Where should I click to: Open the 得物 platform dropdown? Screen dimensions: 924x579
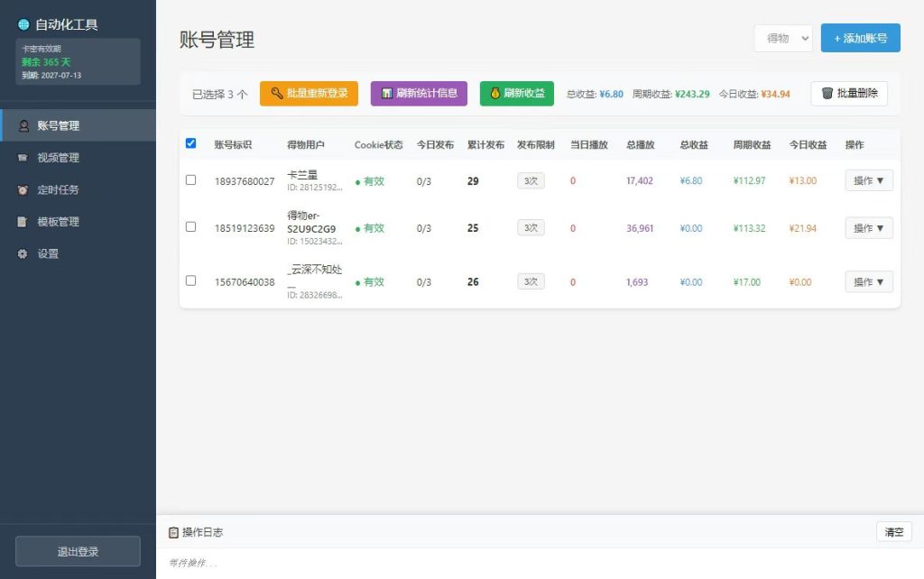[783, 38]
